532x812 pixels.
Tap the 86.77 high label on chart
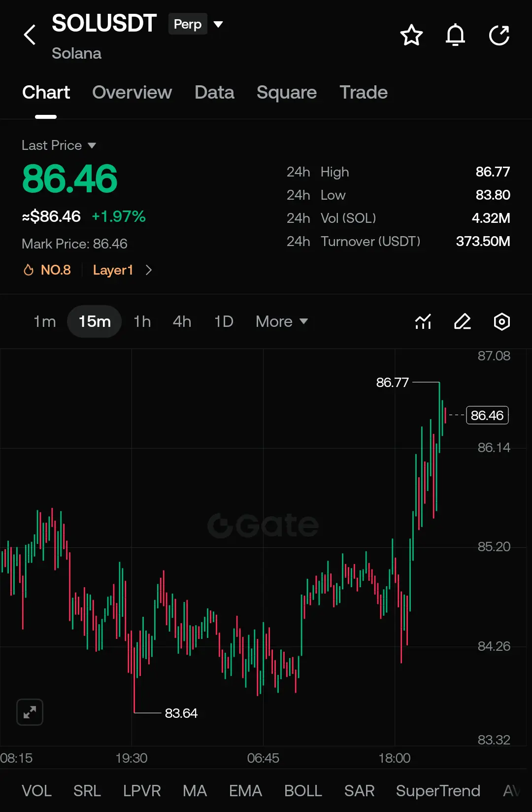pyautogui.click(x=392, y=382)
